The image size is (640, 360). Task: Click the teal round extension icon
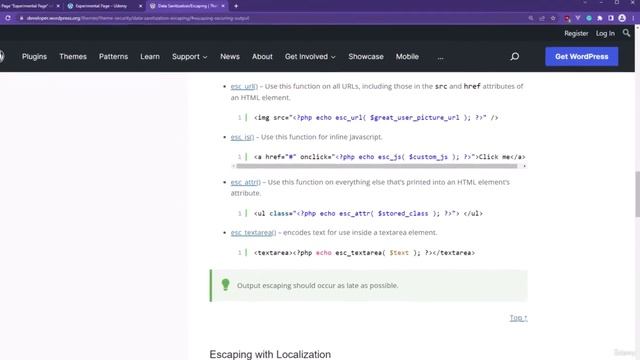589,18
